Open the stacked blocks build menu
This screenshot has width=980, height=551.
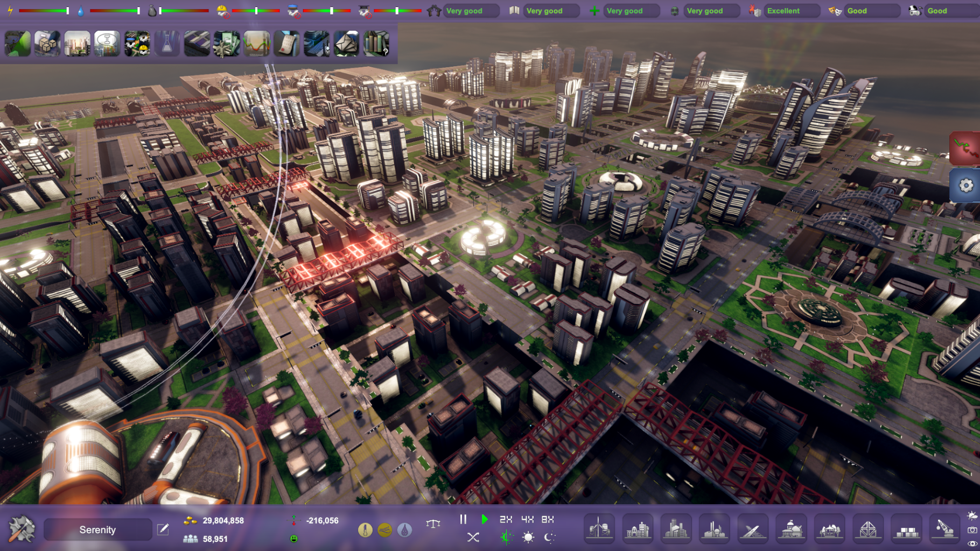point(907,528)
